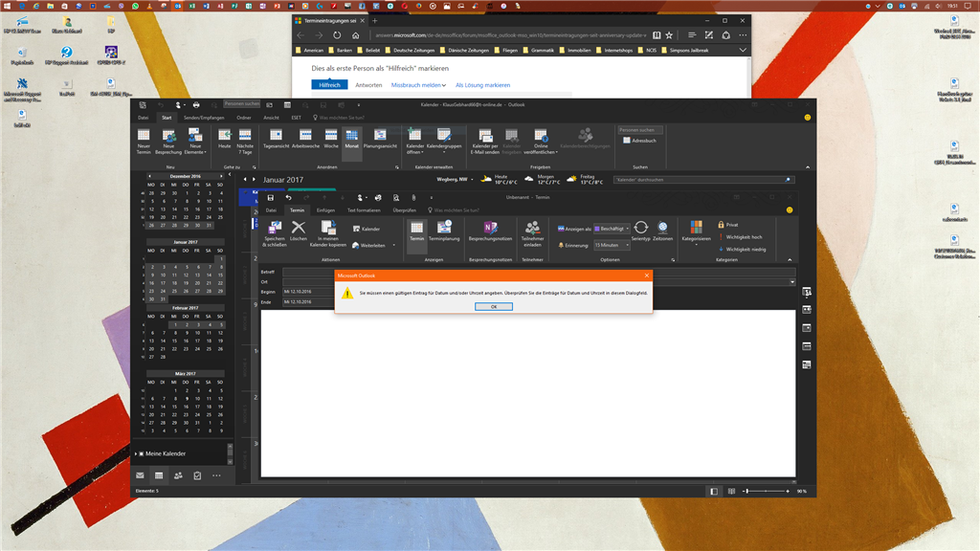Expand the Meine Kalender group

point(136,453)
